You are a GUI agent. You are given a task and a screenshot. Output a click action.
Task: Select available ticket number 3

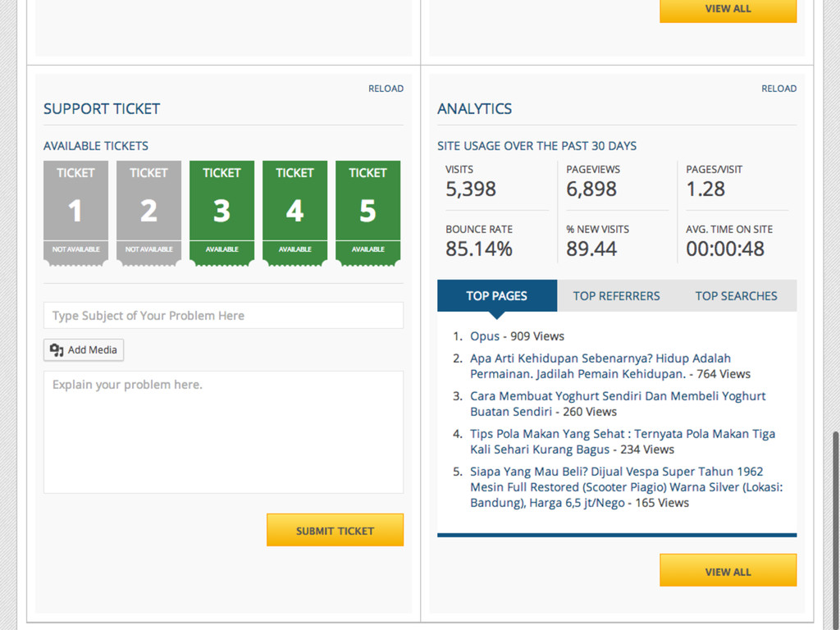coord(221,212)
